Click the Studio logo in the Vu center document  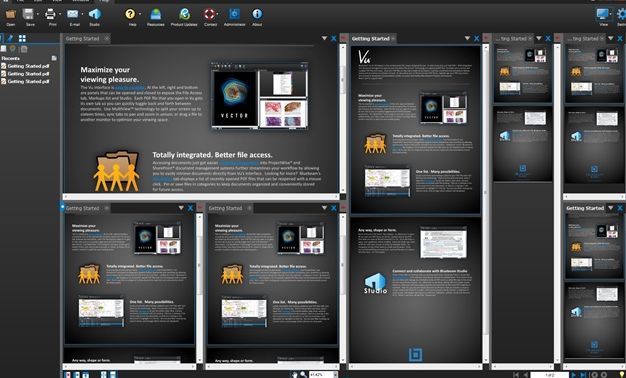[x=375, y=283]
